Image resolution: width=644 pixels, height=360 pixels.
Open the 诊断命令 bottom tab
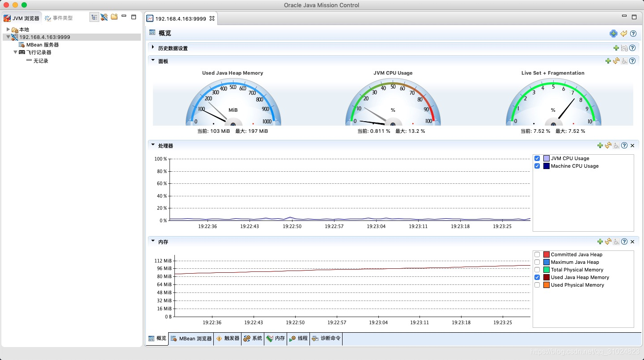326,339
